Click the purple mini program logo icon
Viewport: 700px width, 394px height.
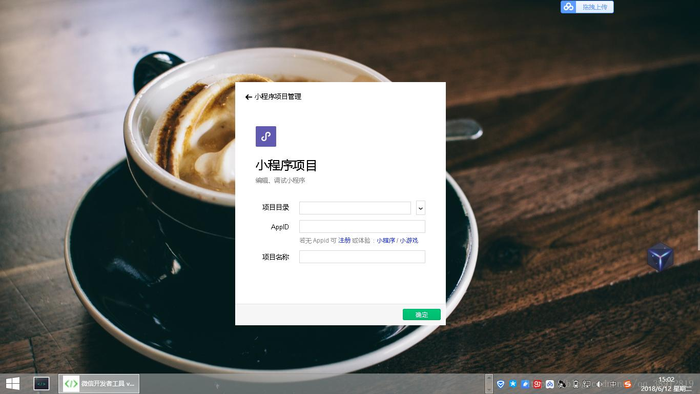click(266, 137)
